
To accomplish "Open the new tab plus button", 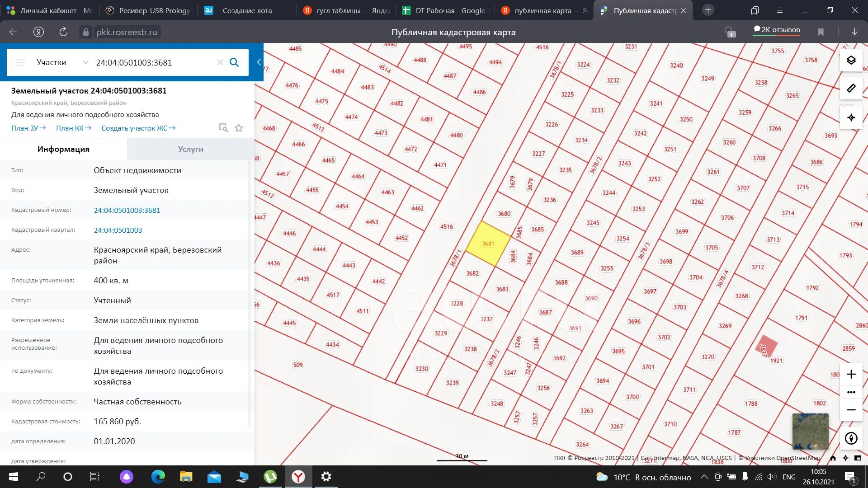I will pyautogui.click(x=708, y=10).
